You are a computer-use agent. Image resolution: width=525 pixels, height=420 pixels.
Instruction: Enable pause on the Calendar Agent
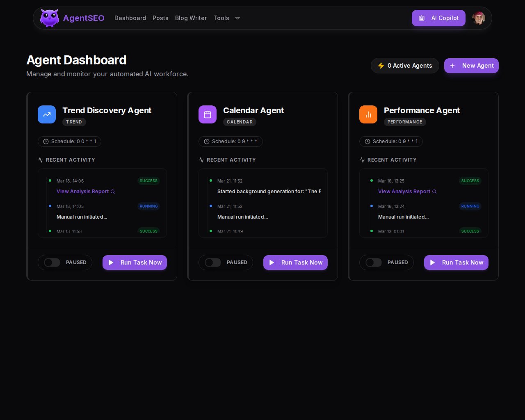[212, 262]
